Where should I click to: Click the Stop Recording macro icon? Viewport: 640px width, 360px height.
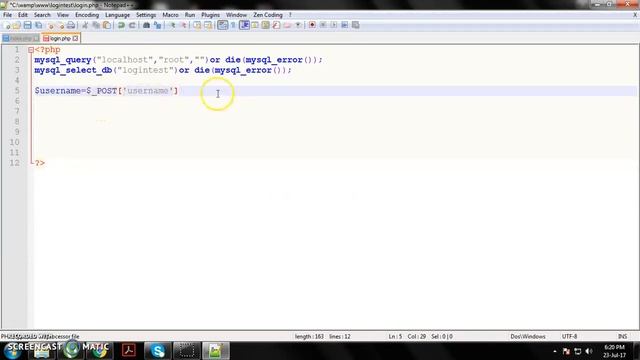[x=323, y=25]
